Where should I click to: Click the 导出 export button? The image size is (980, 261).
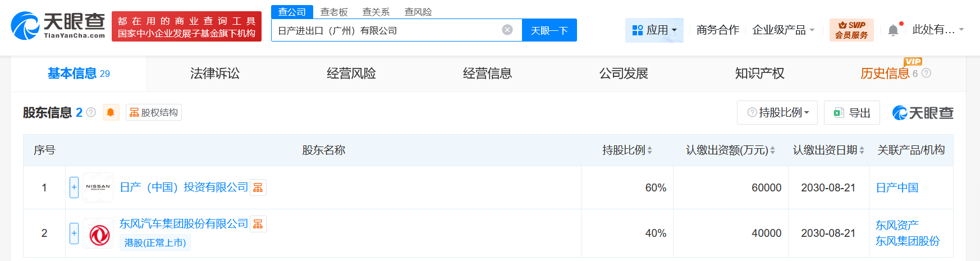[852, 113]
